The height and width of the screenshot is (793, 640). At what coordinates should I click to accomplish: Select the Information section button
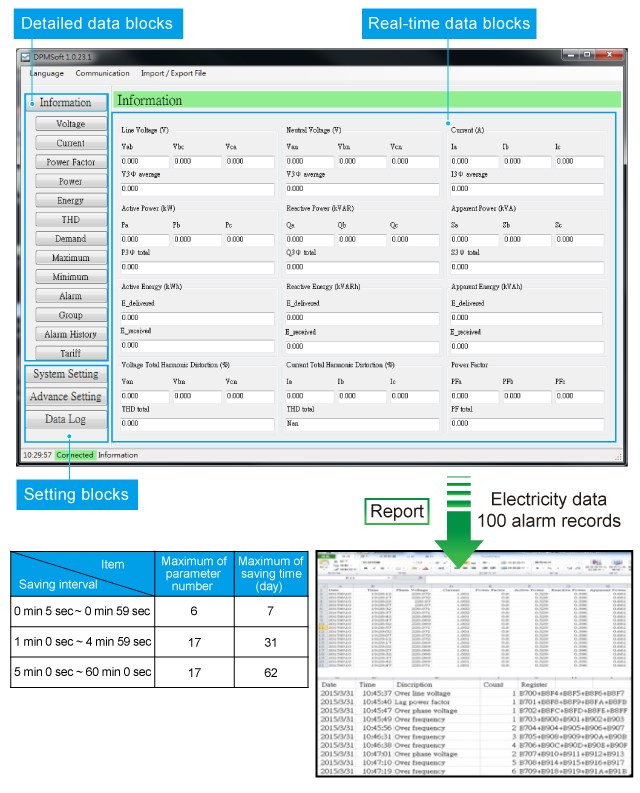pos(66,102)
